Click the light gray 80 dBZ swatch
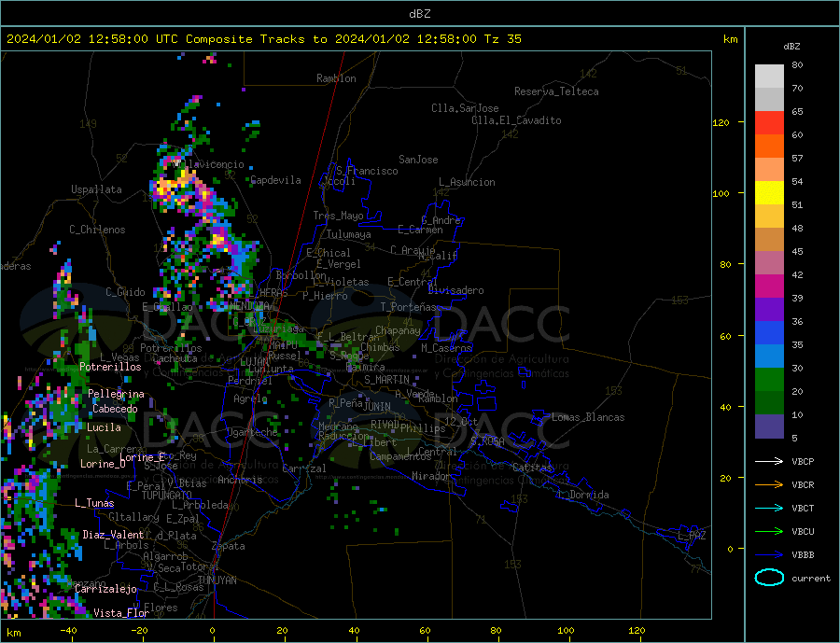This screenshot has width=840, height=643. pos(769,77)
